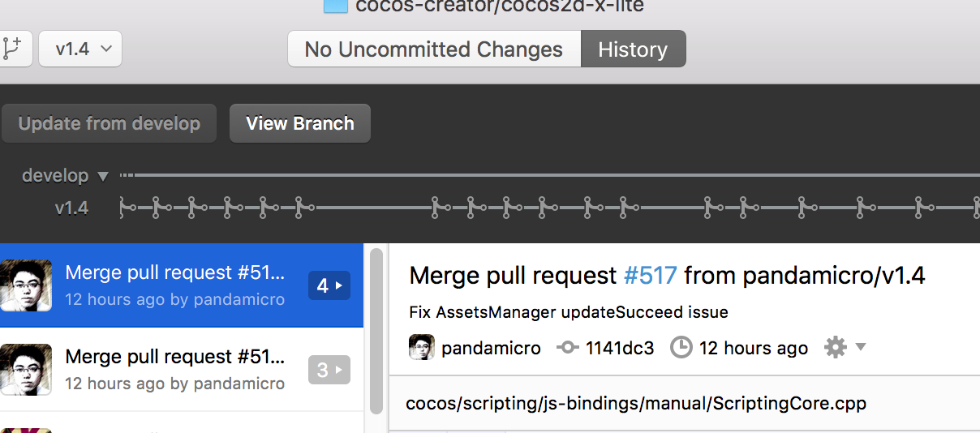The width and height of the screenshot is (980, 433).
Task: Select the first Merge pull request commit
Action: pyautogui.click(x=174, y=285)
